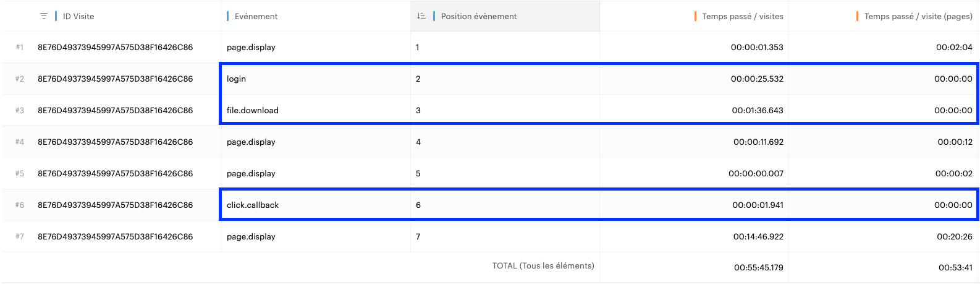The width and height of the screenshot is (980, 284).
Task: Click the TOTAL (Tous les éléments) label
Action: tap(543, 265)
